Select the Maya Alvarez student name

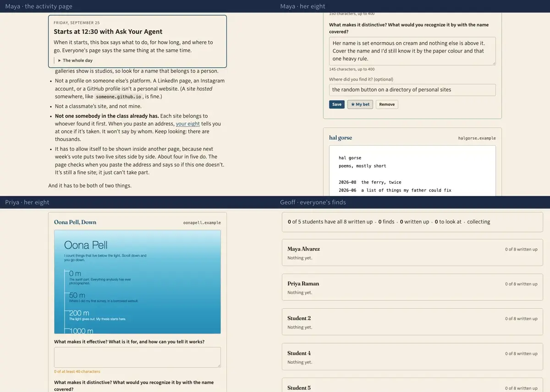303,249
